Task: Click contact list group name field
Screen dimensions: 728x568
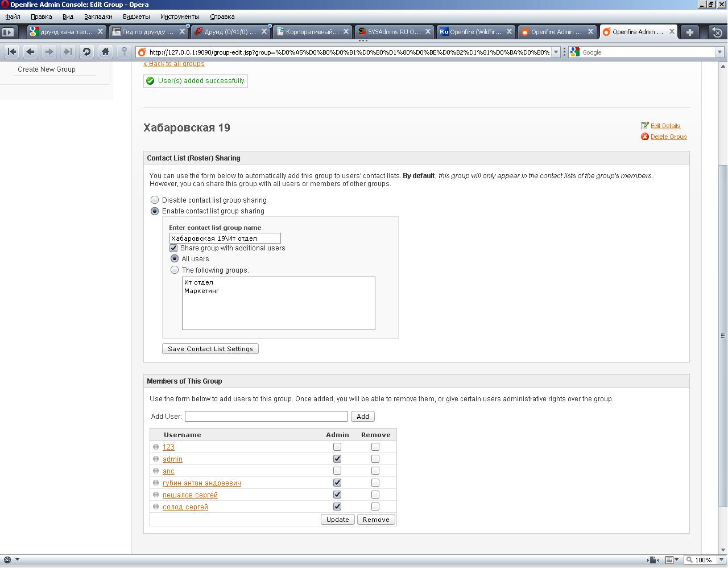Action: [225, 238]
